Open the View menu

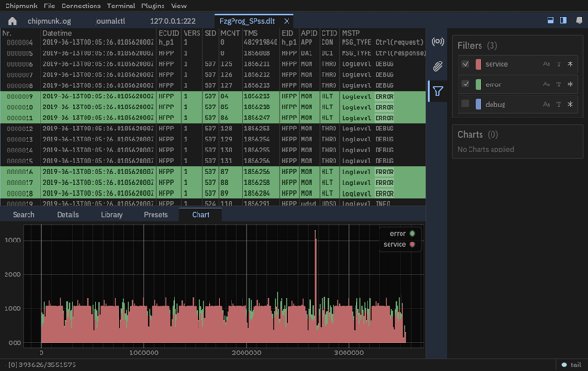pos(178,6)
